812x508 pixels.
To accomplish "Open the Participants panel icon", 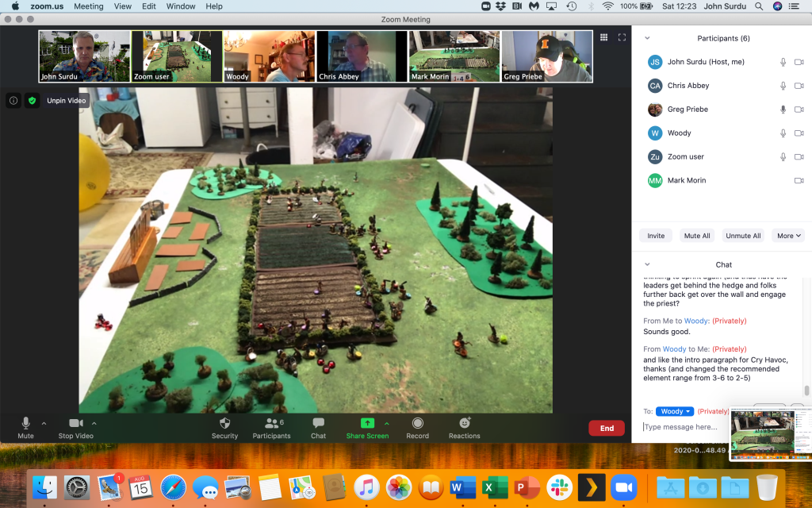I will (271, 424).
